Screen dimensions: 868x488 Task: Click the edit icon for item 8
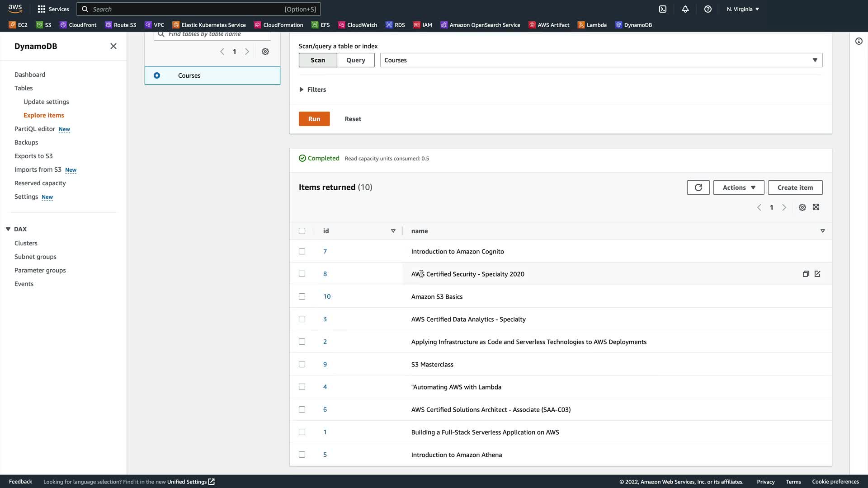tap(817, 274)
